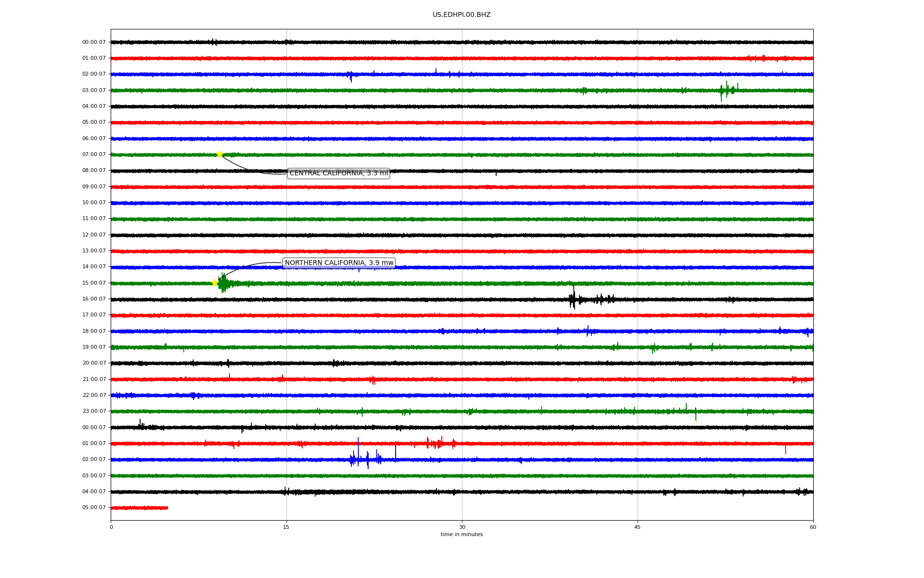Screen dimensions: 924x578
Task: Click the 'time in minutes' axis label
Action: (461, 534)
